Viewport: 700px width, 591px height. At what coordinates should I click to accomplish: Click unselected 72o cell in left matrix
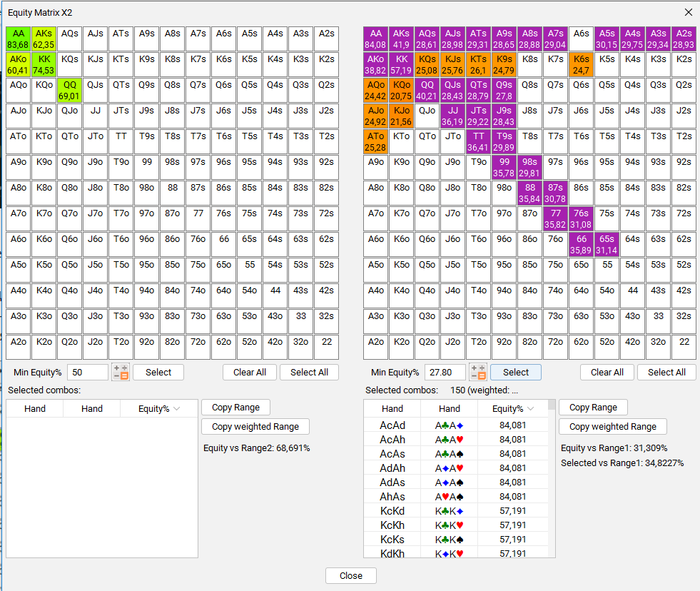click(x=198, y=347)
